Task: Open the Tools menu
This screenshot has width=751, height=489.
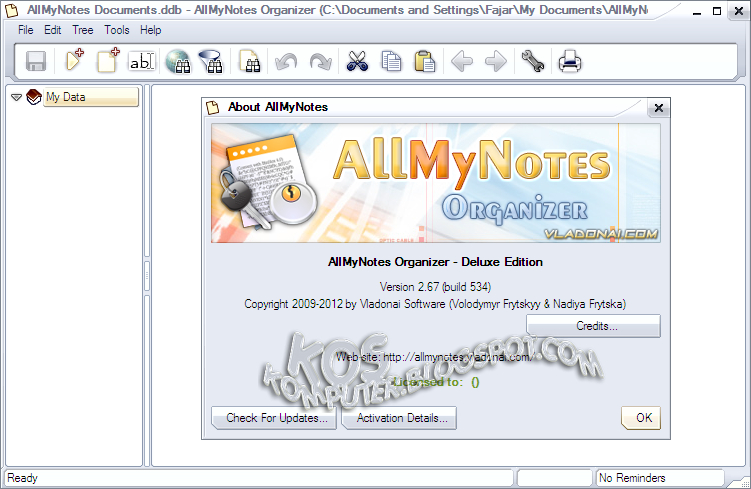Action: tap(117, 30)
